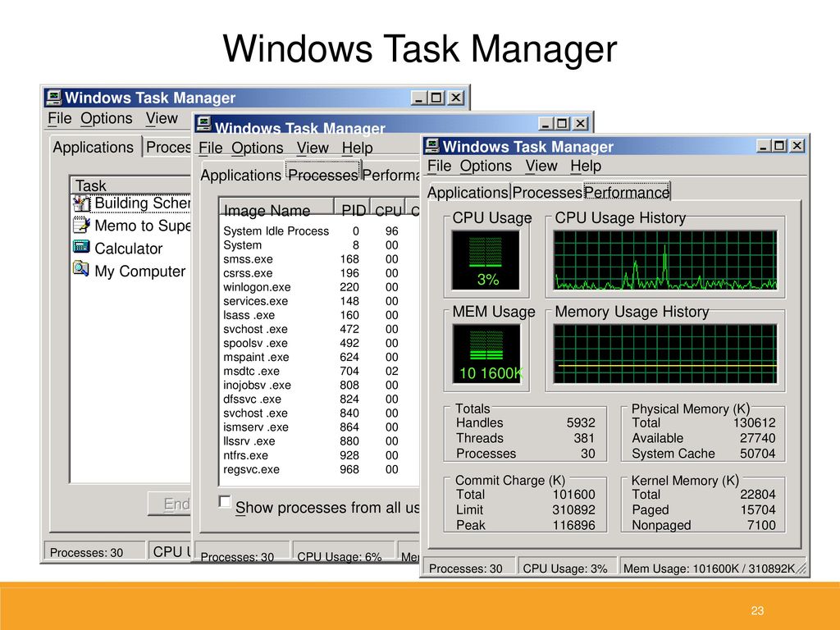Select the smss.exe process
The height and width of the screenshot is (630, 840).
pyautogui.click(x=318, y=259)
